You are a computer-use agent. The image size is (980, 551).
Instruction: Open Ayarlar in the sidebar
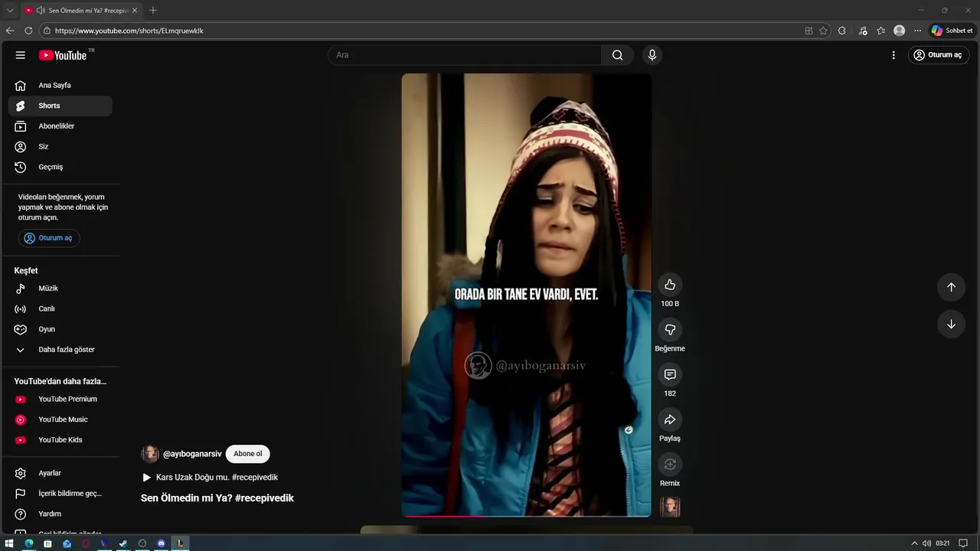pos(60,473)
